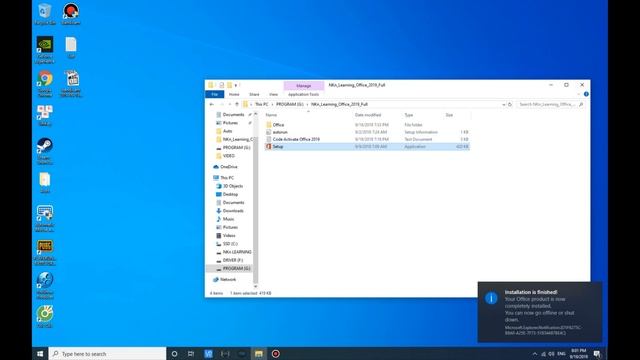Click PROGRAM (G:) in address breadcrumb
The height and width of the screenshot is (360, 640).
[290, 104]
